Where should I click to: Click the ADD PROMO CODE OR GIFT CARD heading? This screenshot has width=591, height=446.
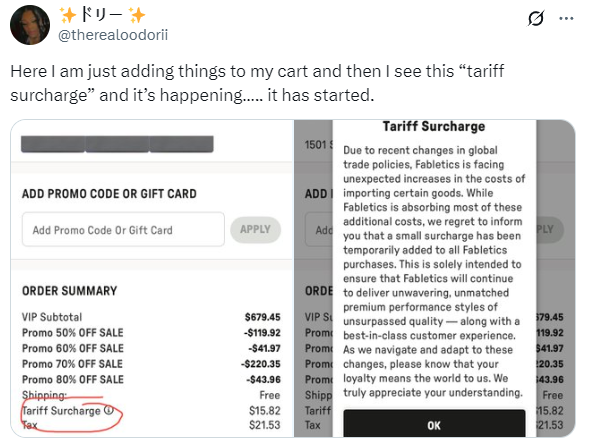point(109,194)
